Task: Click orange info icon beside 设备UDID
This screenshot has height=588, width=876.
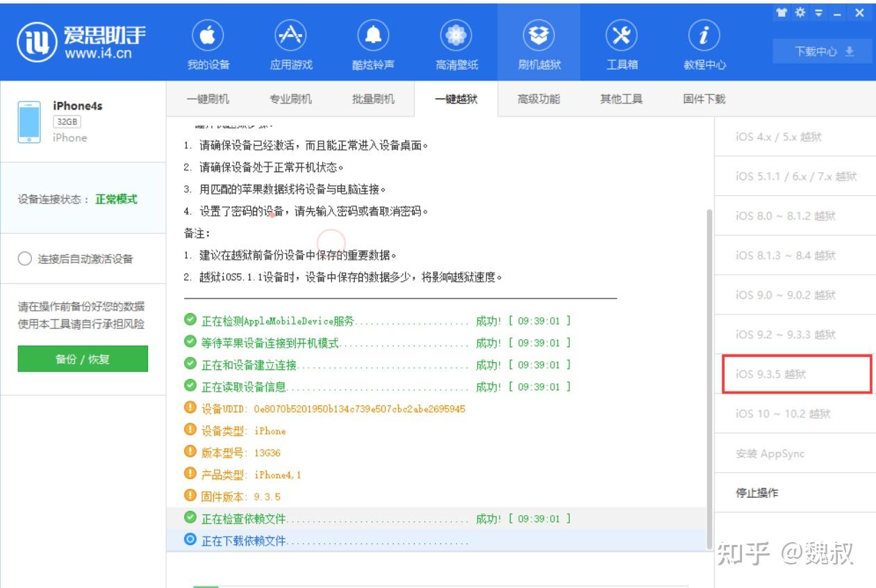Action: pyautogui.click(x=190, y=408)
